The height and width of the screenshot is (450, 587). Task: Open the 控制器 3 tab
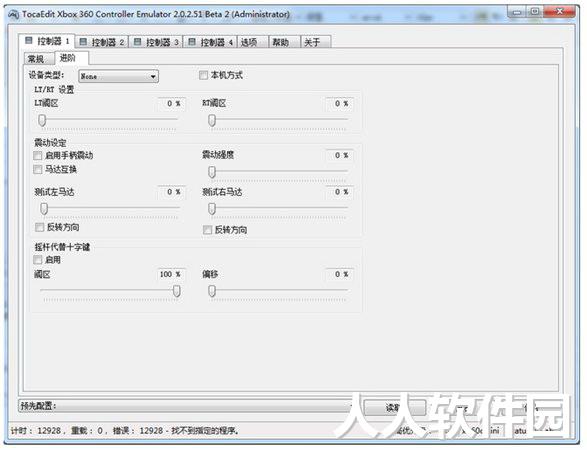click(156, 42)
